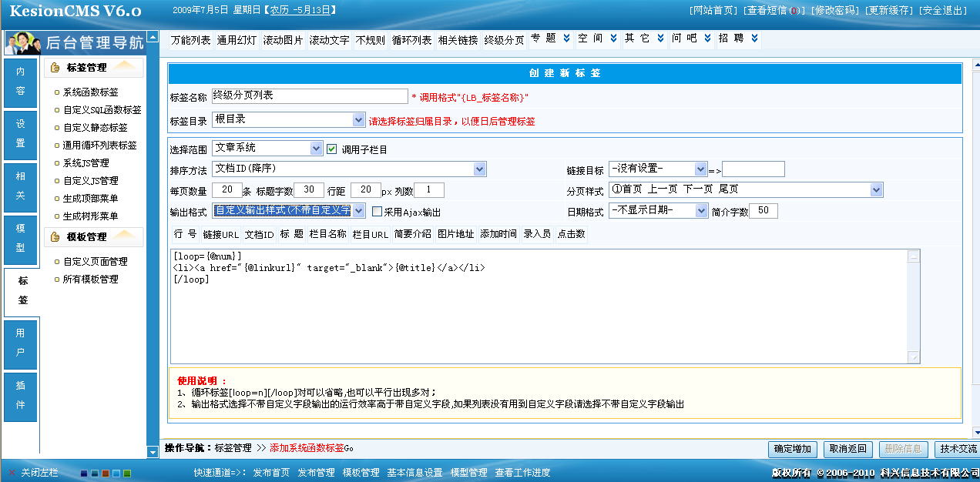Click the 标签名称 text input field
The image size is (980, 482).
point(309,96)
